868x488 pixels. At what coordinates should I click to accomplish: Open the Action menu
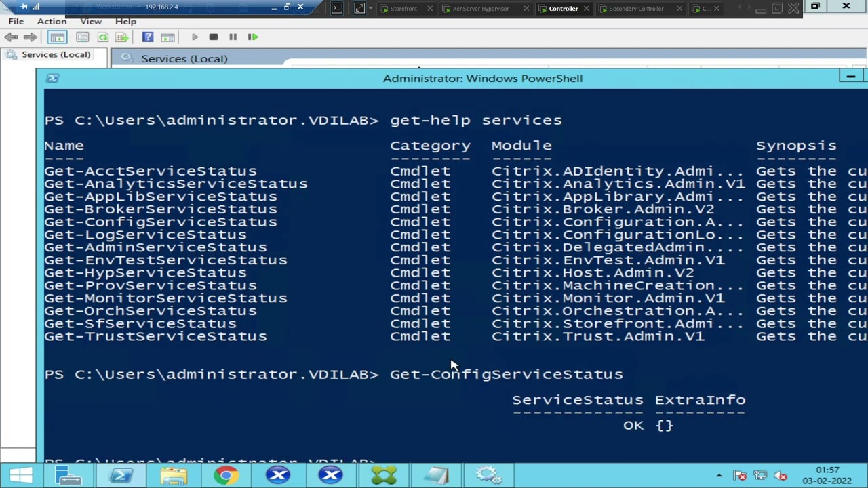tap(52, 21)
